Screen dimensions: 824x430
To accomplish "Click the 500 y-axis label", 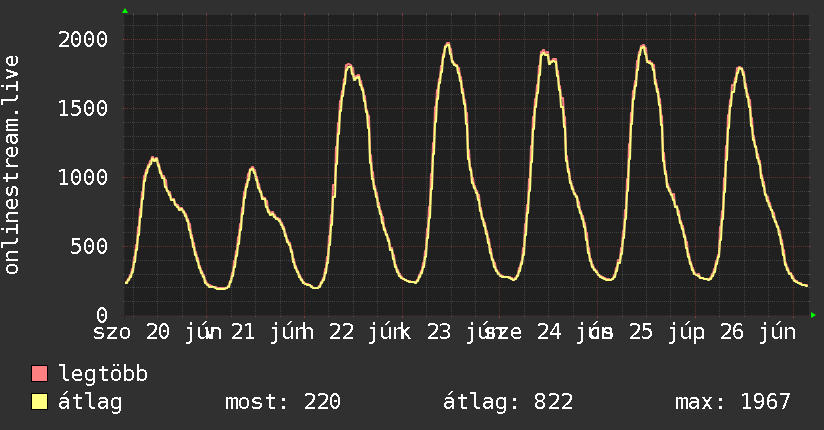I will pyautogui.click(x=89, y=246).
